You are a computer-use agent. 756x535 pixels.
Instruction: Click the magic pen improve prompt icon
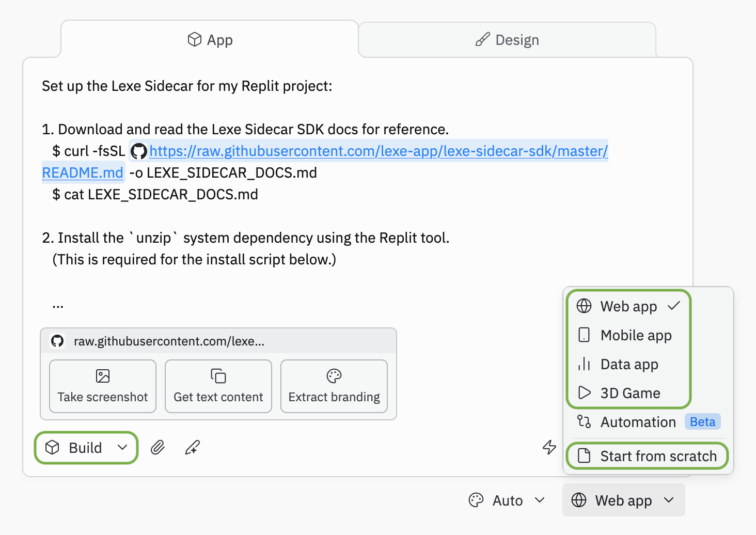(193, 447)
